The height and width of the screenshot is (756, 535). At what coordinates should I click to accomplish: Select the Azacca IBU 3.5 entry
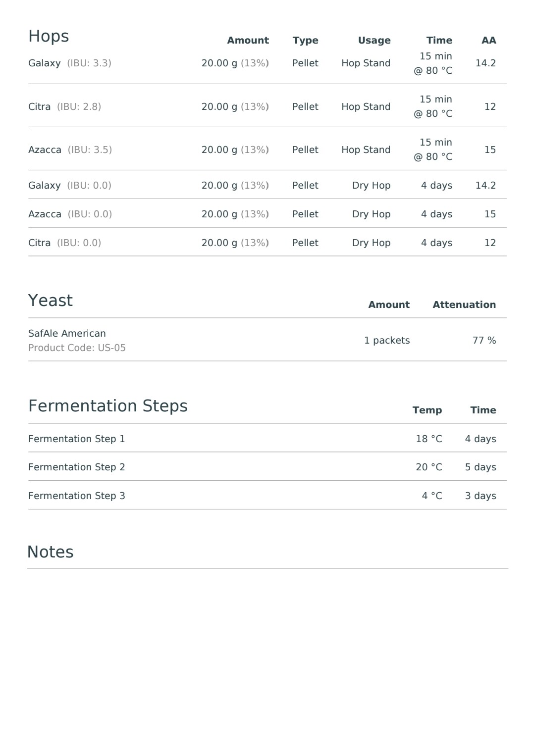tap(267, 150)
